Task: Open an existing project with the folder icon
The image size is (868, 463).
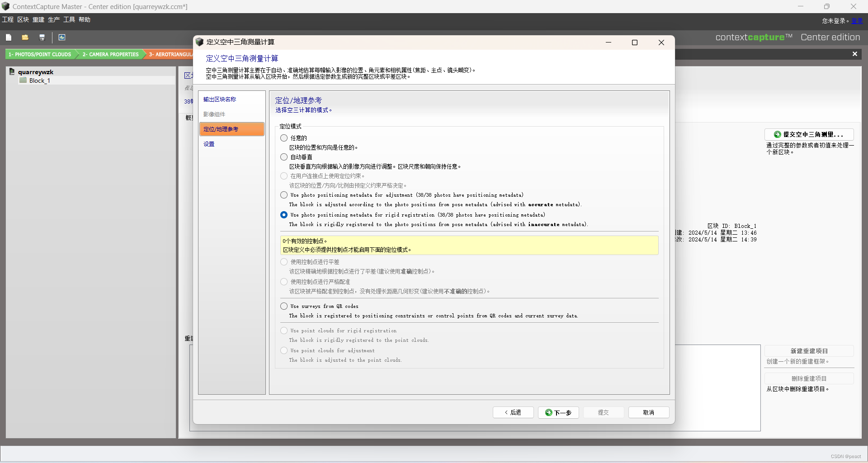Action: (25, 38)
